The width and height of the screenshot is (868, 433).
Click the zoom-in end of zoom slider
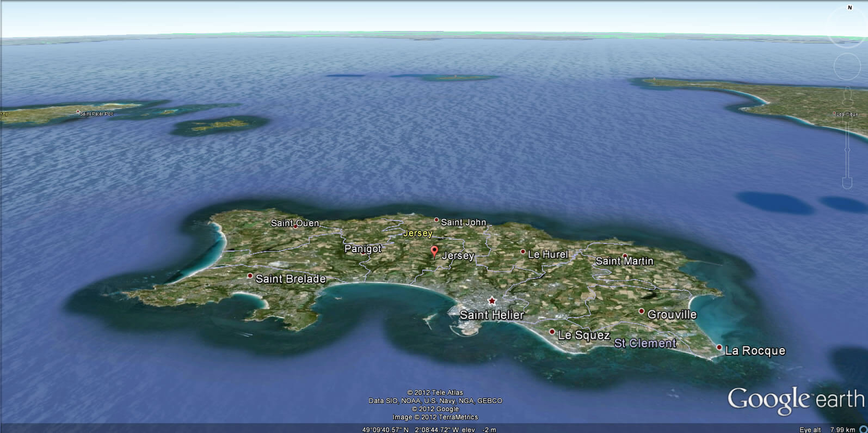847,94
